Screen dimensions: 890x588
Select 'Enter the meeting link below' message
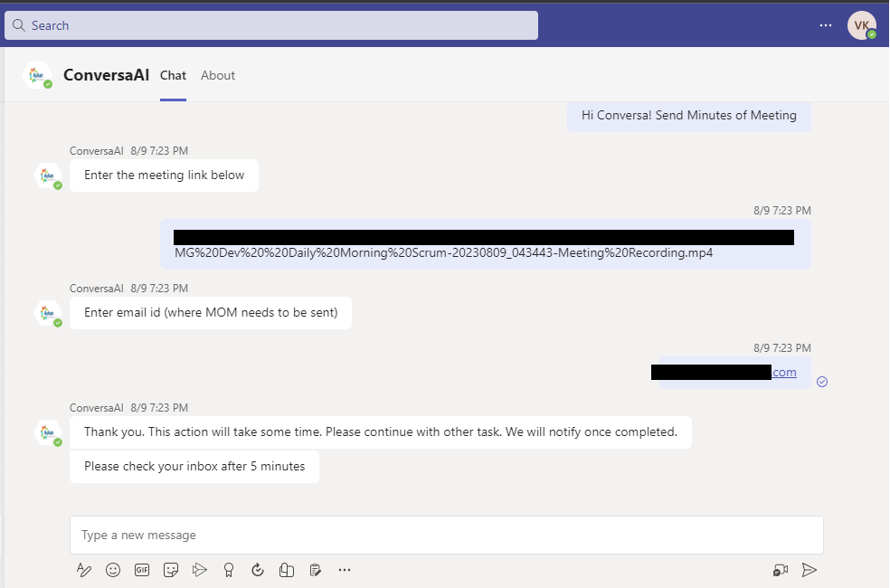(164, 175)
